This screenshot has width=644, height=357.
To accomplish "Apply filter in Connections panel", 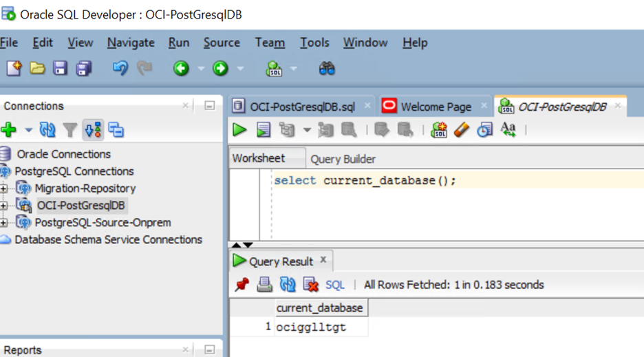I will 70,131.
